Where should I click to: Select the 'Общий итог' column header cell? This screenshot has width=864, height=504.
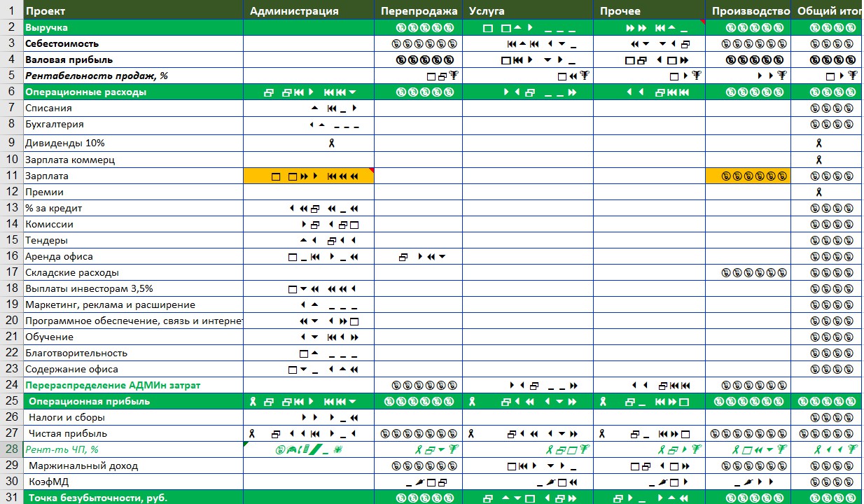(x=827, y=10)
